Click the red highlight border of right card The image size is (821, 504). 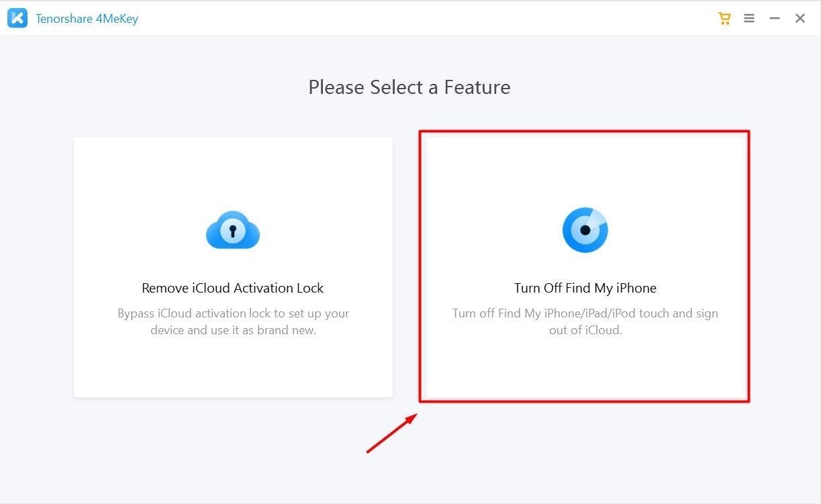coord(584,132)
